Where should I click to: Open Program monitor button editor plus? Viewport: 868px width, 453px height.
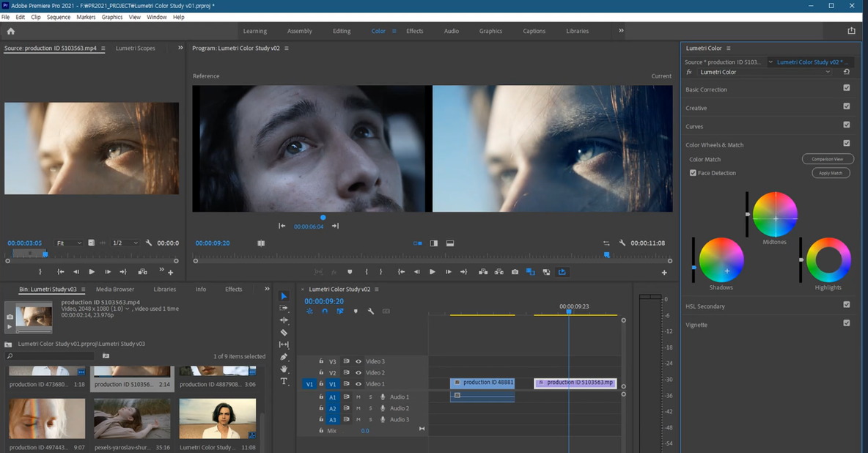664,273
